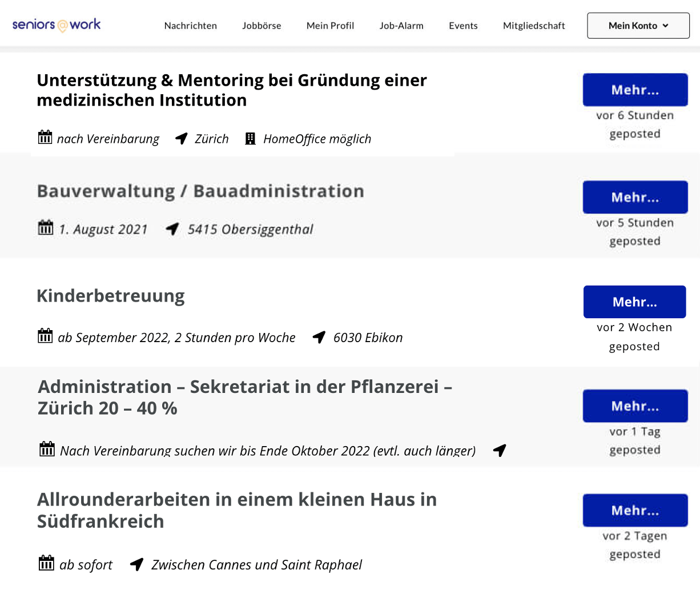
Task: Select Mitgliedschaft in the navigation bar
Action: 534,26
